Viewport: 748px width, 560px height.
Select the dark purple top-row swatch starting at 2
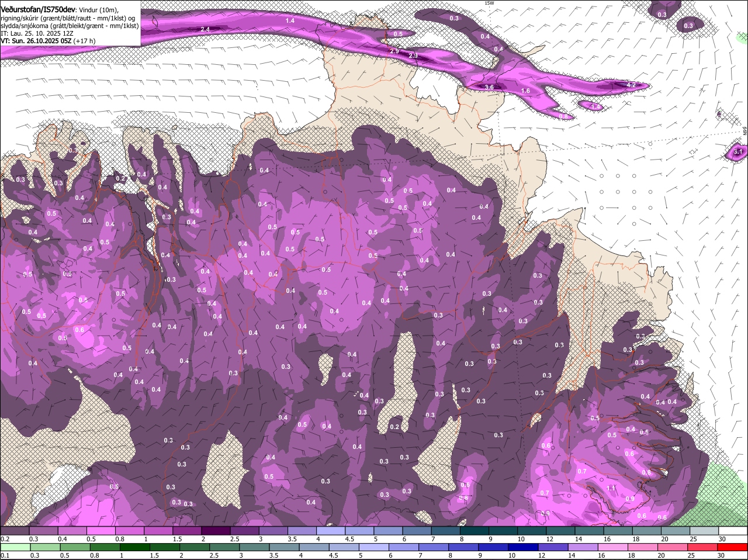(216, 531)
